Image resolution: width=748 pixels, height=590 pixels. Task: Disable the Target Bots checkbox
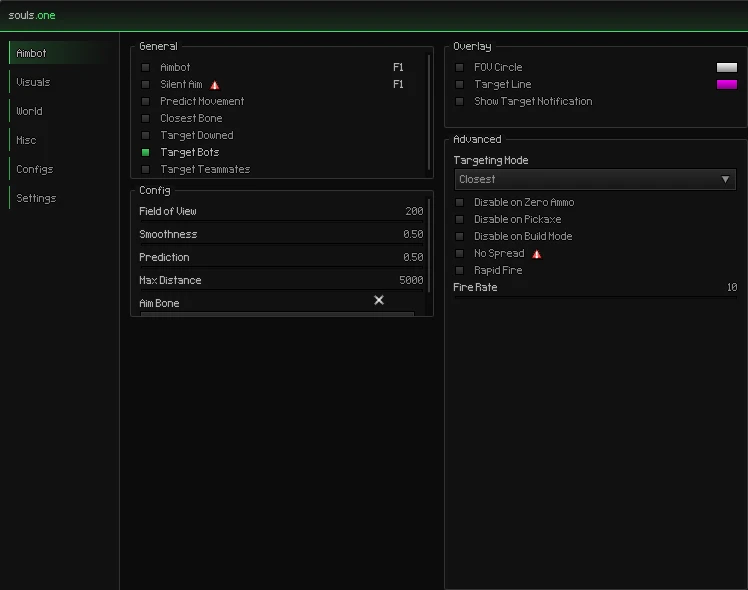pyautogui.click(x=145, y=152)
